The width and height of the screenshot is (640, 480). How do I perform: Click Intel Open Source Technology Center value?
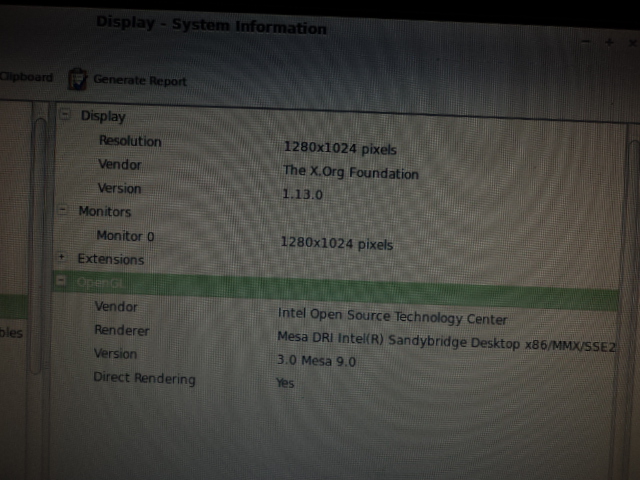coord(392,317)
